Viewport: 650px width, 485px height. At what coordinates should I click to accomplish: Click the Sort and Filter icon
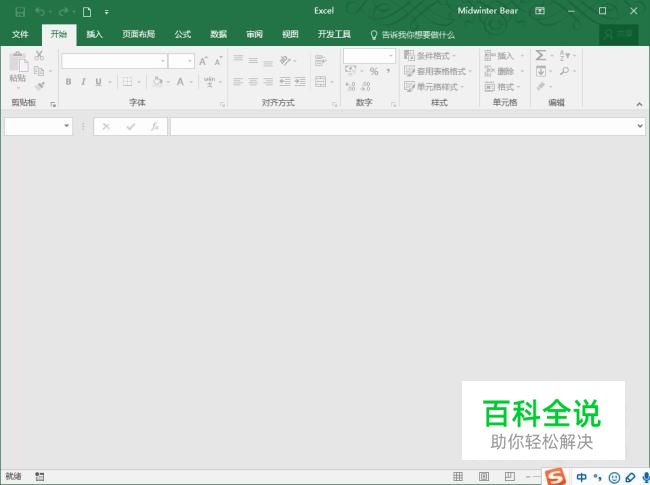pyautogui.click(x=565, y=55)
